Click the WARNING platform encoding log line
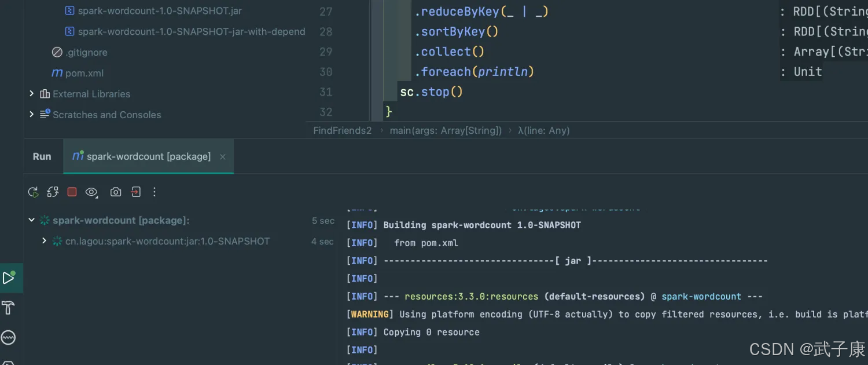The image size is (868, 365). (x=606, y=314)
